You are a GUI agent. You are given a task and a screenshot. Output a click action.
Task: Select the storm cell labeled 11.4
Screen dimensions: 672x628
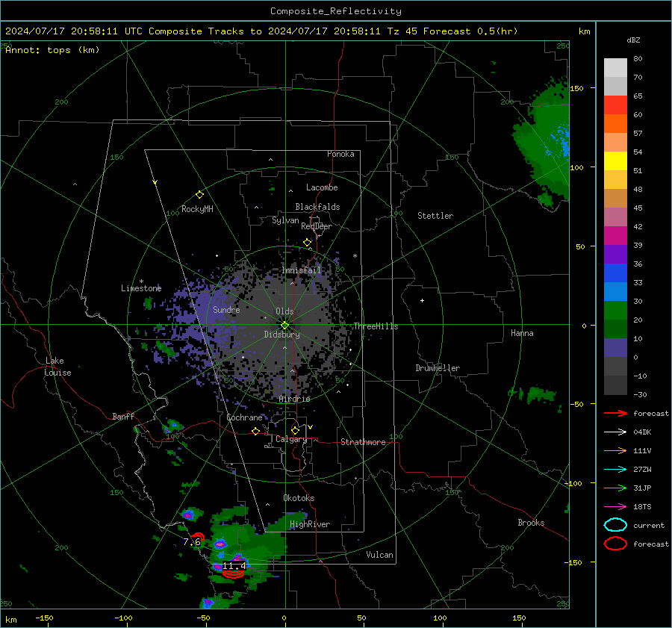click(x=234, y=566)
